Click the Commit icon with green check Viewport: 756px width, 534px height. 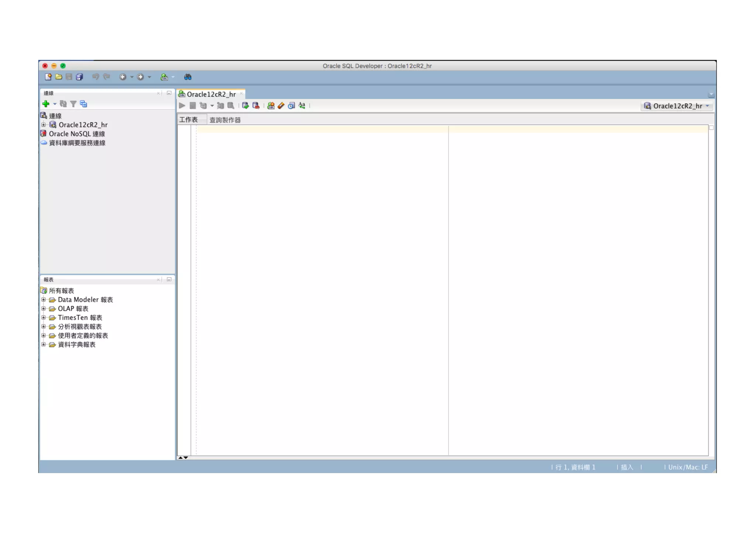coord(245,106)
